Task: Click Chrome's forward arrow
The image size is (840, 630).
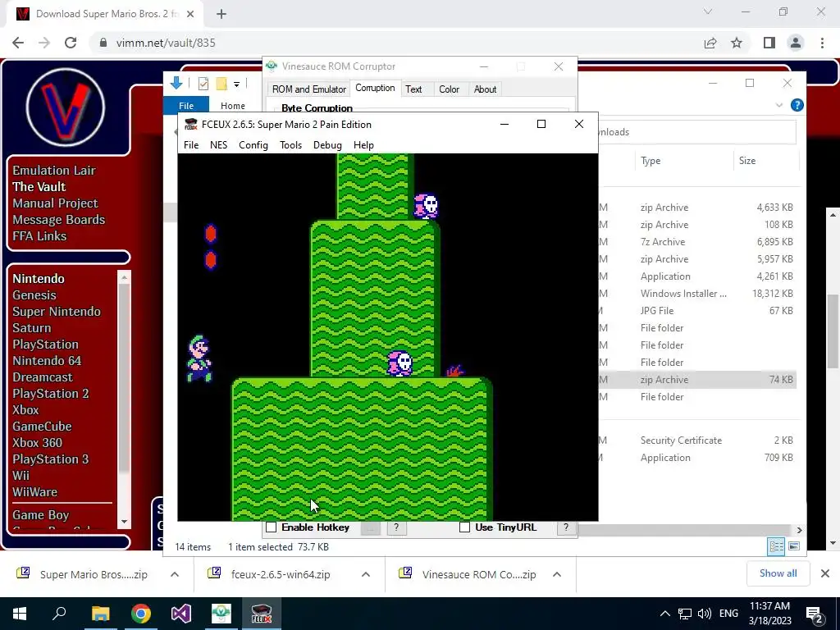Action: tap(44, 43)
